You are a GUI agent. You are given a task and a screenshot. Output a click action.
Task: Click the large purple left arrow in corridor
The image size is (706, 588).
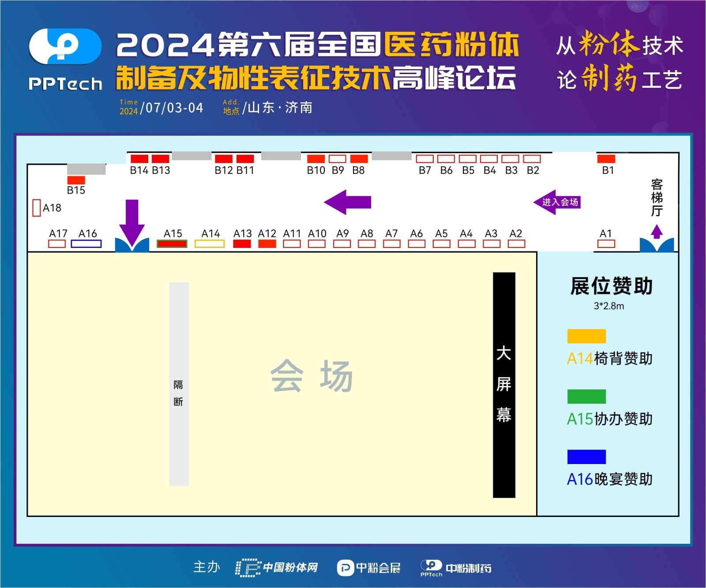[x=348, y=202]
